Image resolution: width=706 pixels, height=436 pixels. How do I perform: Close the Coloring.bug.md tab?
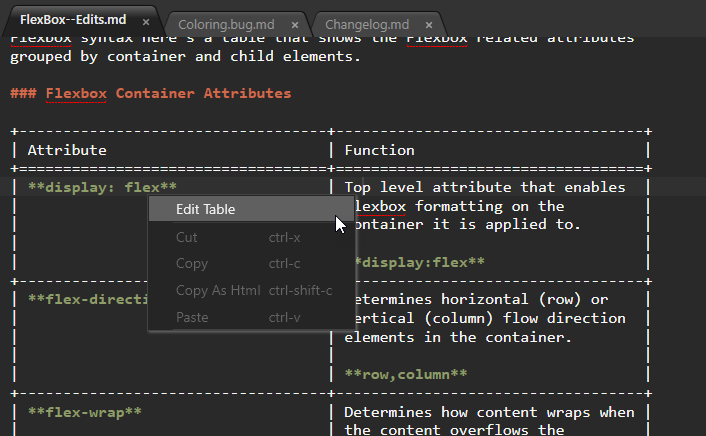(295, 25)
